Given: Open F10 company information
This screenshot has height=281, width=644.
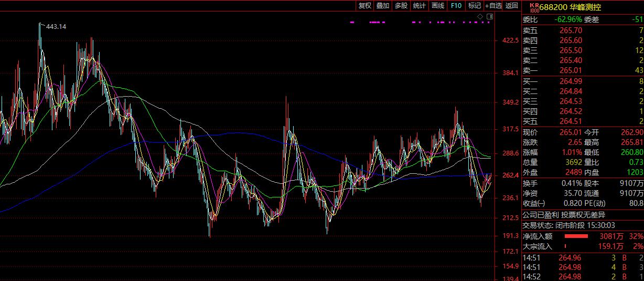Looking at the screenshot, I should tap(456, 6).
